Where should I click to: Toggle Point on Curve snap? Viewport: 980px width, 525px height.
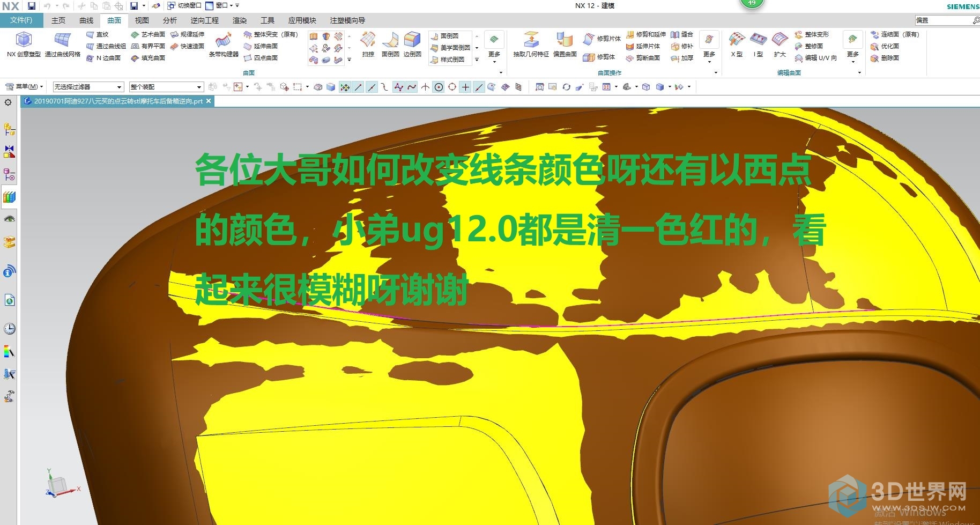479,87
